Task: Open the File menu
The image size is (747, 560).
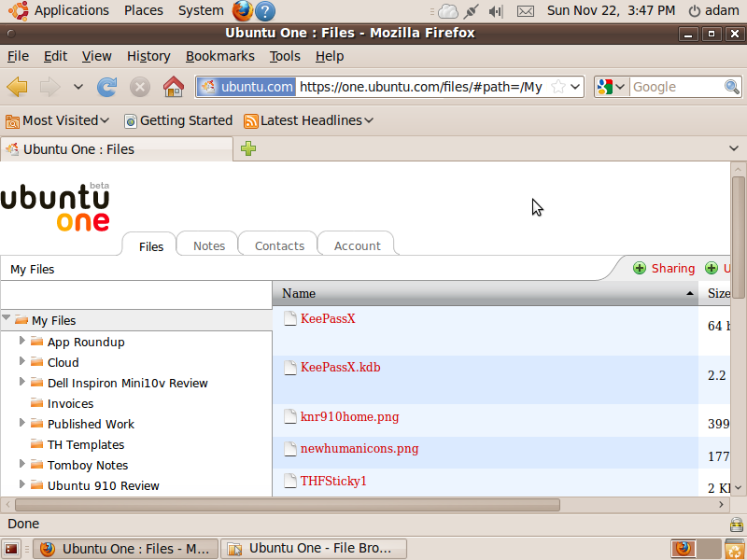Action: click(x=18, y=56)
